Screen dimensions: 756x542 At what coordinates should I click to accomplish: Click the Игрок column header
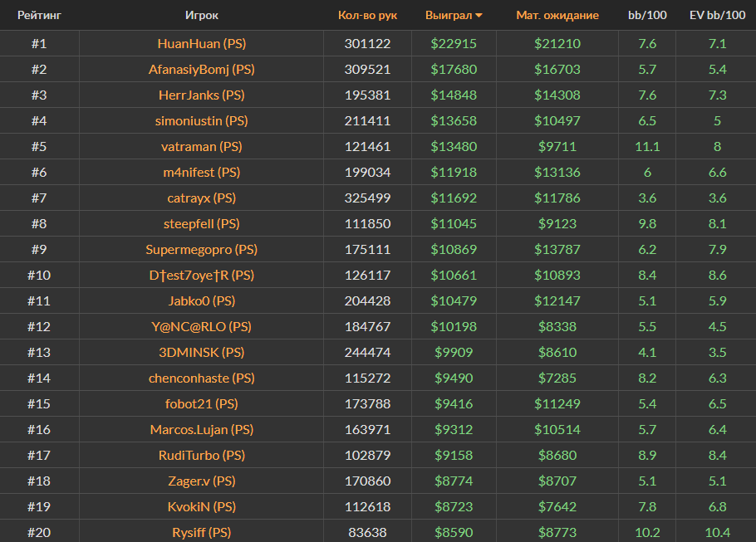(x=202, y=15)
